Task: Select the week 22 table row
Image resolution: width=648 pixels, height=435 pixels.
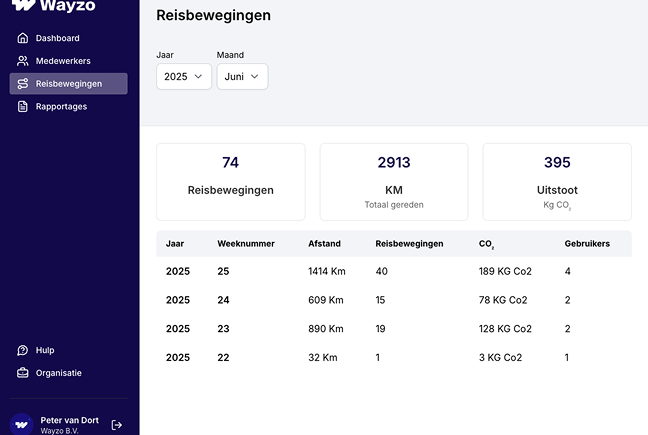Action: click(x=394, y=357)
